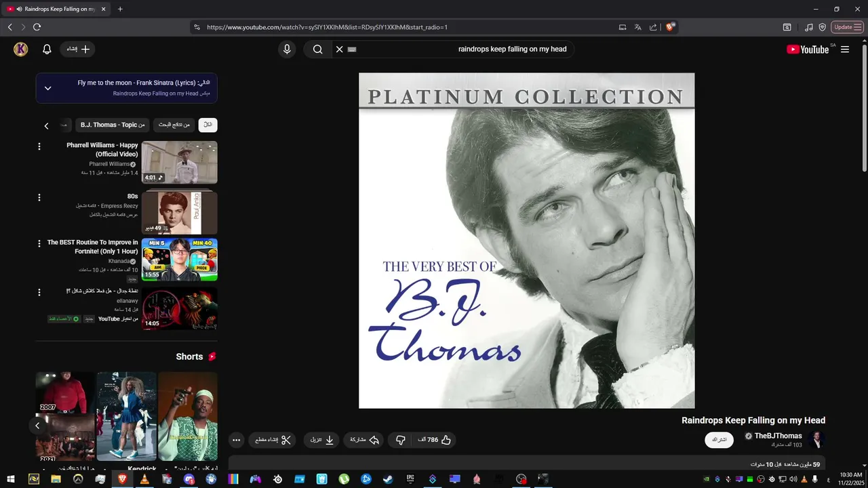Open TheBJThomas channel avatar
The image size is (868, 488).
816,440
